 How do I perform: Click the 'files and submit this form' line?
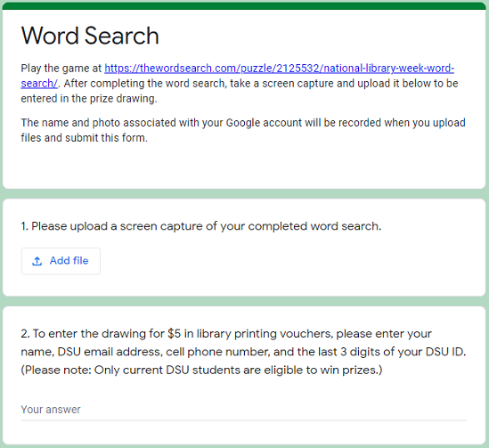[85, 137]
